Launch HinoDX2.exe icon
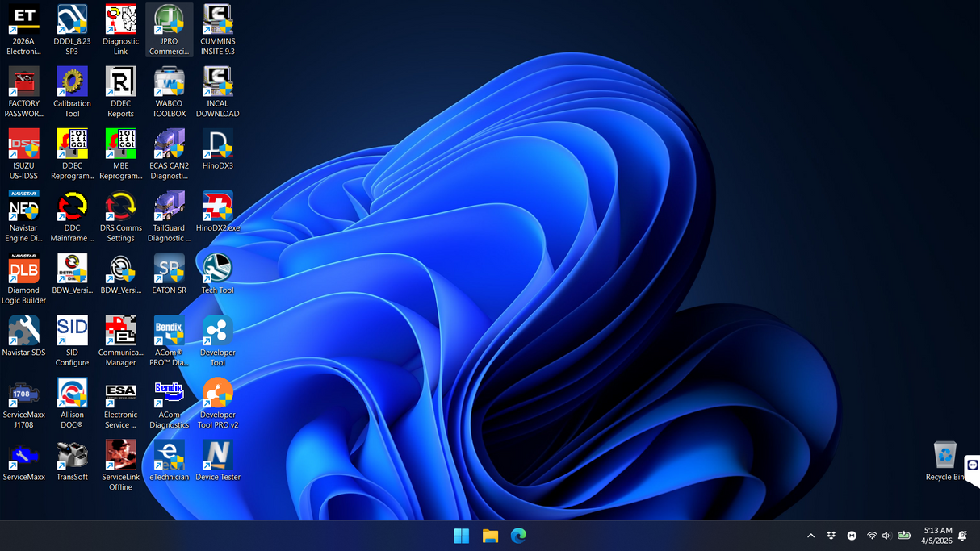The height and width of the screenshot is (551, 980). [x=217, y=211]
